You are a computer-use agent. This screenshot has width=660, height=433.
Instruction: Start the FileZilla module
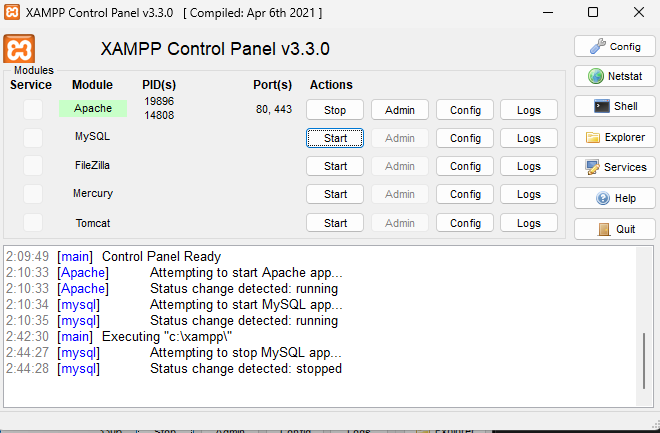pyautogui.click(x=335, y=166)
